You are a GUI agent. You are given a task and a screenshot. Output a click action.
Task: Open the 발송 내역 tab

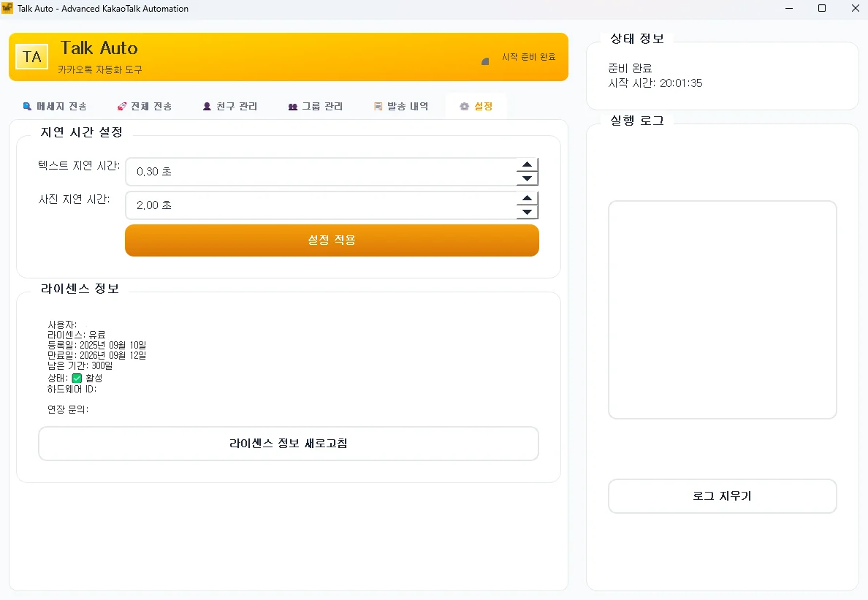click(x=401, y=106)
